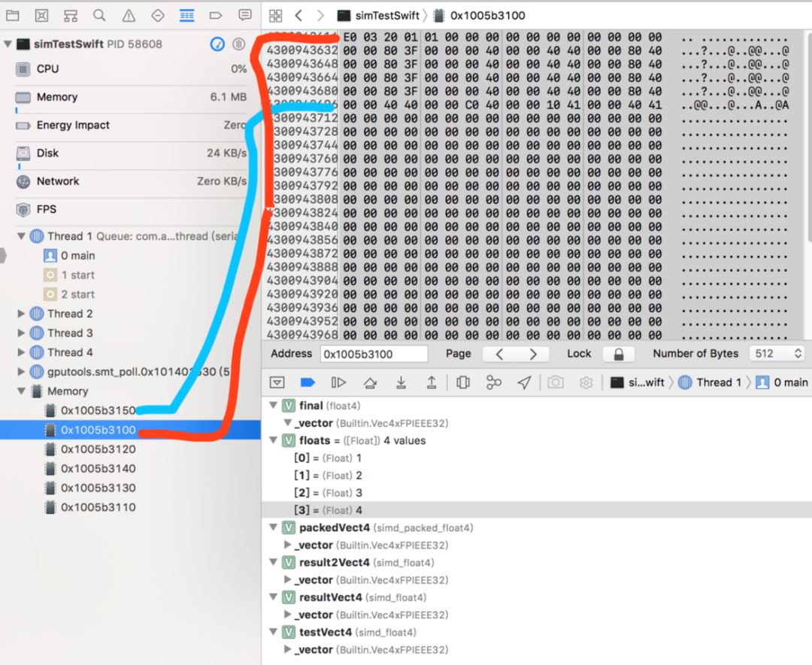Select the FPS gauge row
812x665 pixels.
[x=131, y=210]
